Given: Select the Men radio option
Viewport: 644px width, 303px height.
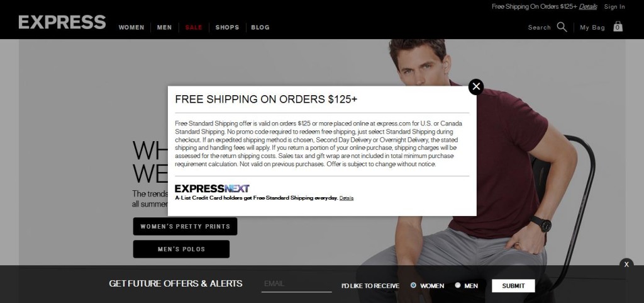Looking at the screenshot, I should [458, 285].
